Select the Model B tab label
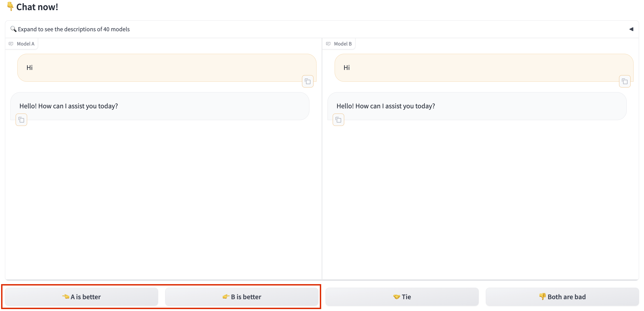The height and width of the screenshot is (311, 644). coord(343,44)
